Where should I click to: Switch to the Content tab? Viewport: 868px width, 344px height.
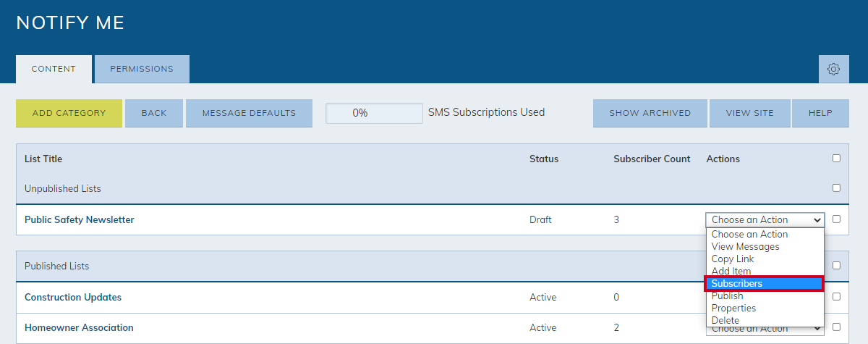pos(54,69)
